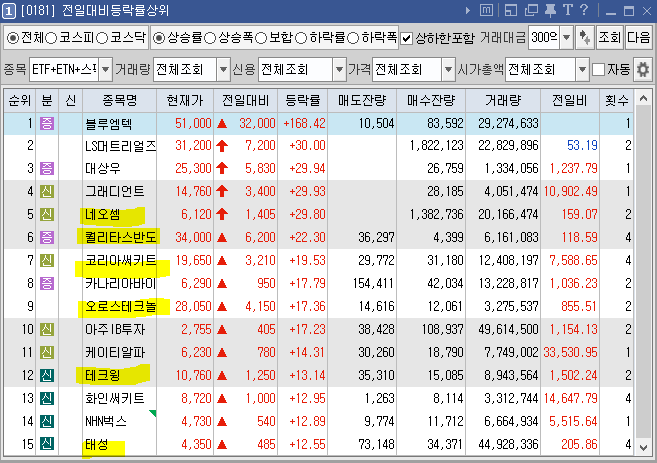Click the 증 badge in 카나리아바이 row
Screen dimensions: 657x463
coord(47,284)
